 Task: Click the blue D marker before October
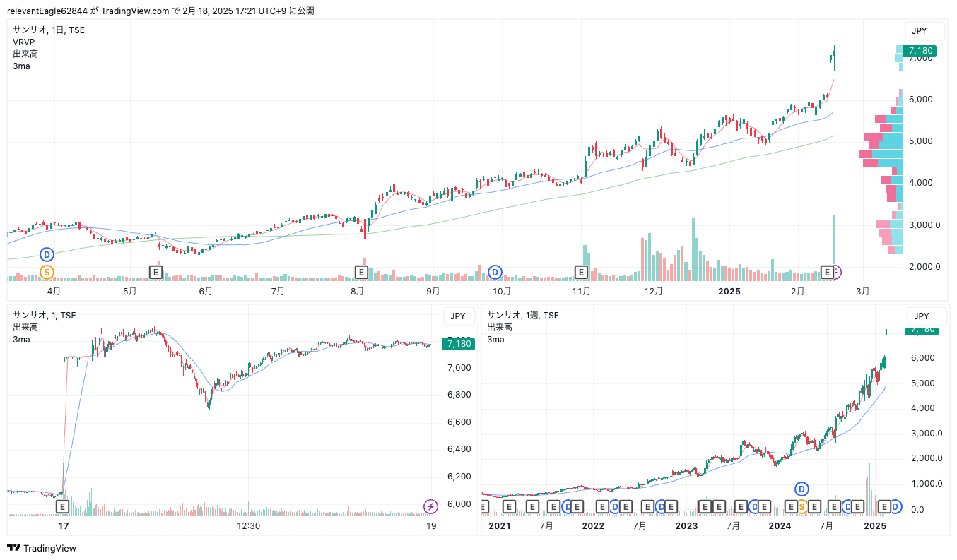click(495, 272)
